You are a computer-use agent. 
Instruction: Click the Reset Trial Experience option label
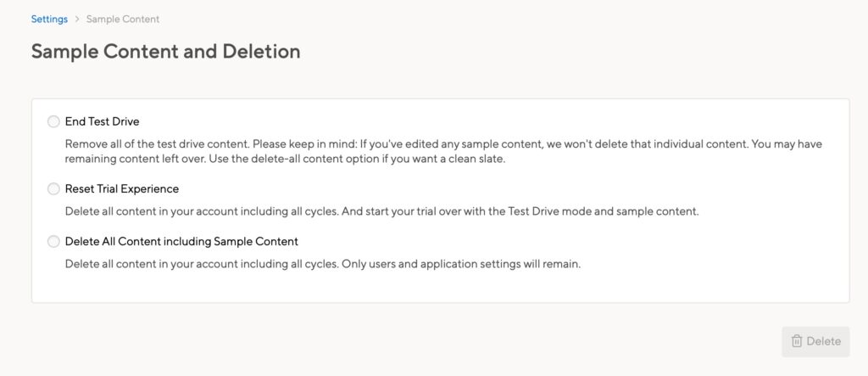[x=122, y=188]
